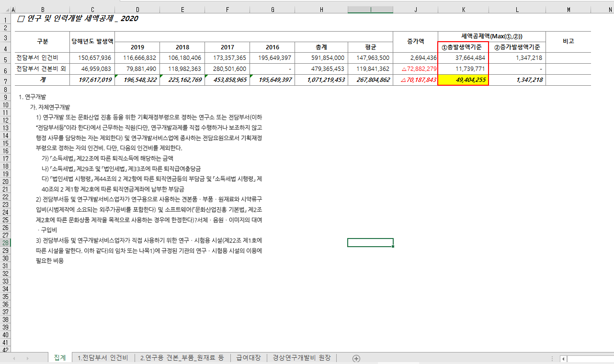
Task: Click the red △70,187,843 cell
Action: [415, 80]
